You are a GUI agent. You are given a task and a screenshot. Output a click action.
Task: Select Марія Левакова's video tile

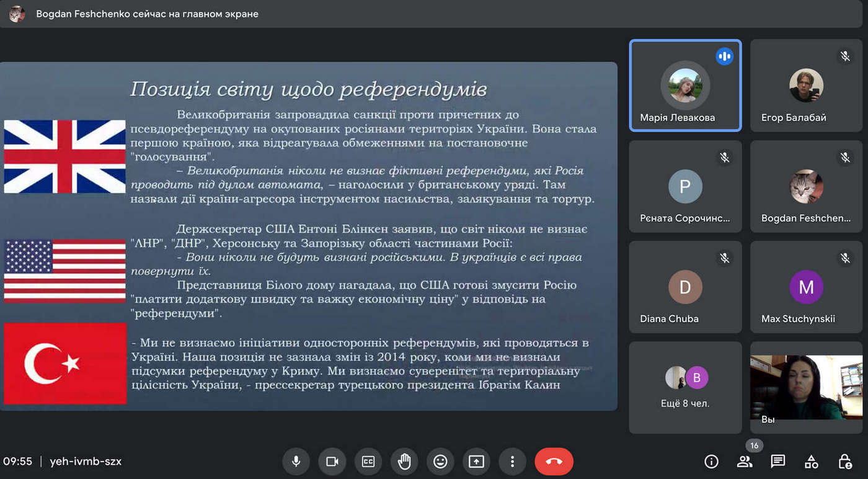point(685,86)
